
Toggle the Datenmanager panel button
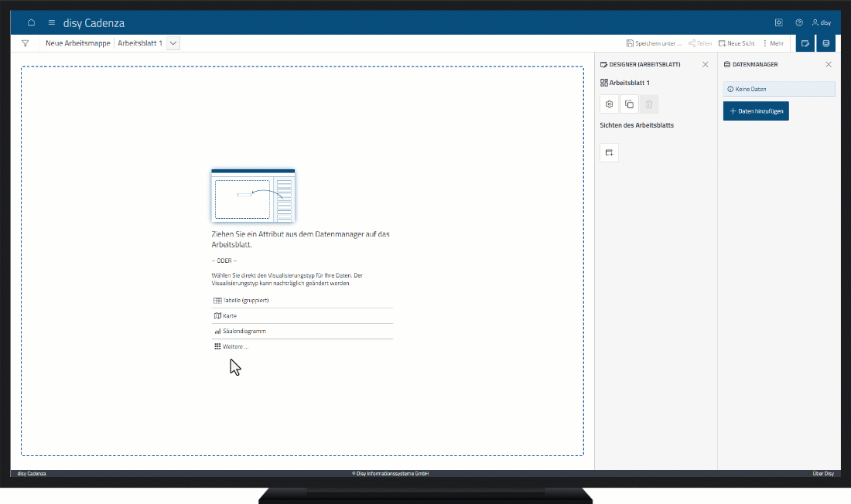point(826,44)
